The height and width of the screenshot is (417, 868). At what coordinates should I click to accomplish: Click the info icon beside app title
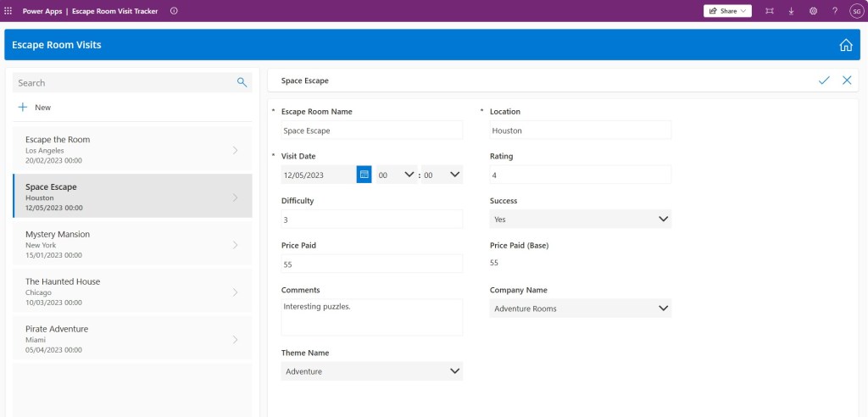[x=174, y=11]
